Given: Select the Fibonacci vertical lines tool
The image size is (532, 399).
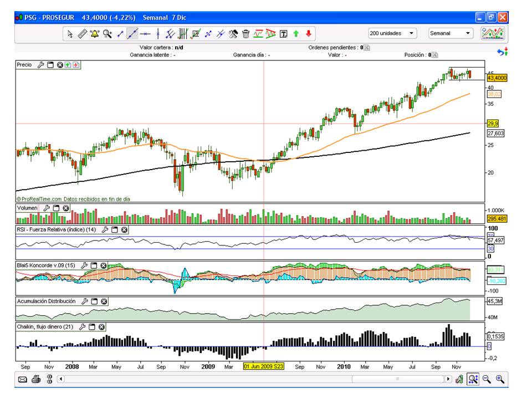Looking at the screenshot, I should pos(183,34).
